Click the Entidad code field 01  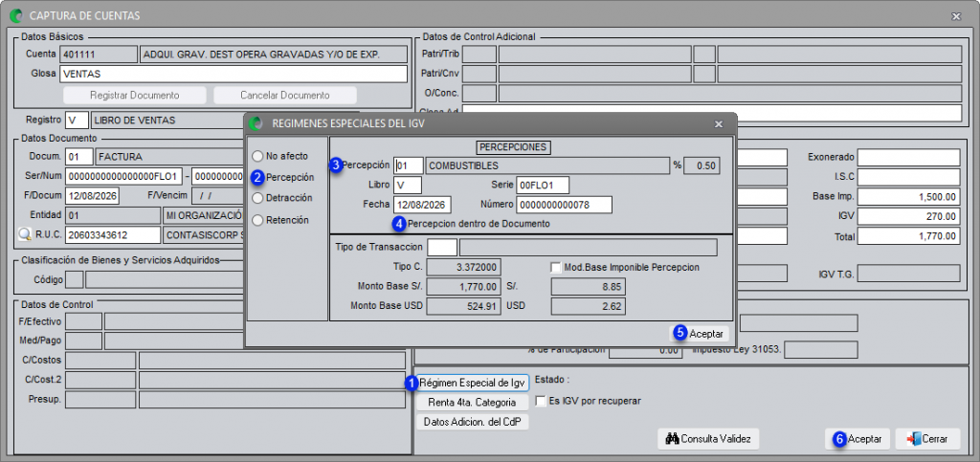[x=113, y=216]
